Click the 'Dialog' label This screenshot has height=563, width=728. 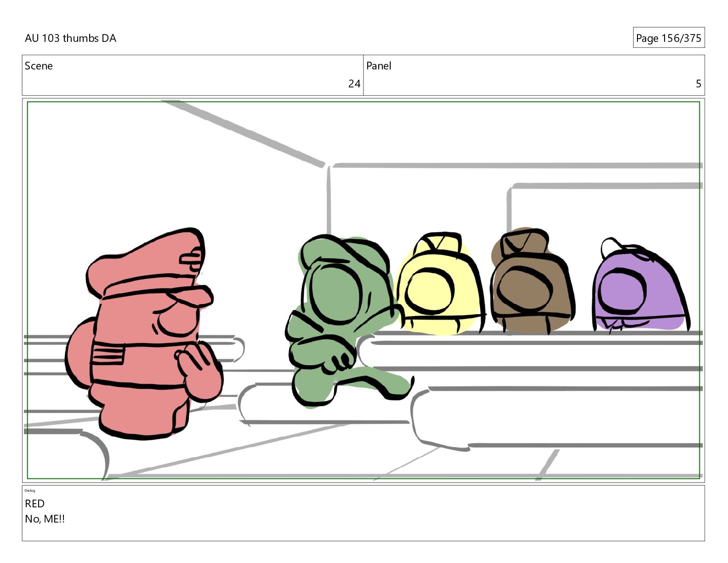point(30,490)
